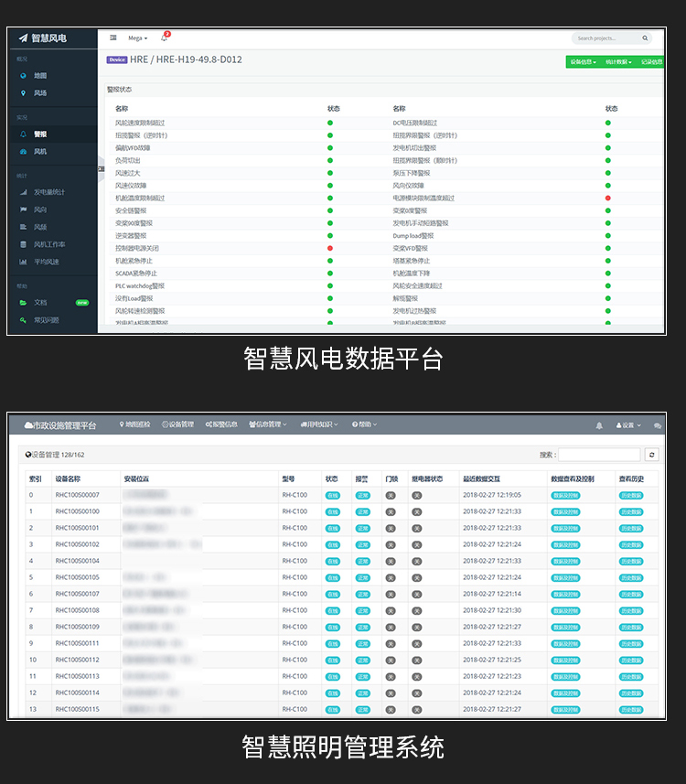Go to 报警信息 in the top navigation

click(x=221, y=424)
